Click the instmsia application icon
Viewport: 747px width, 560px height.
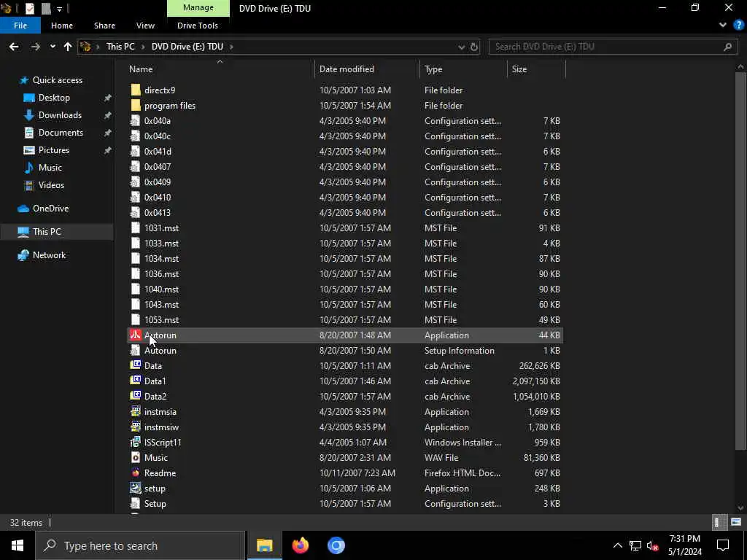pos(136,411)
